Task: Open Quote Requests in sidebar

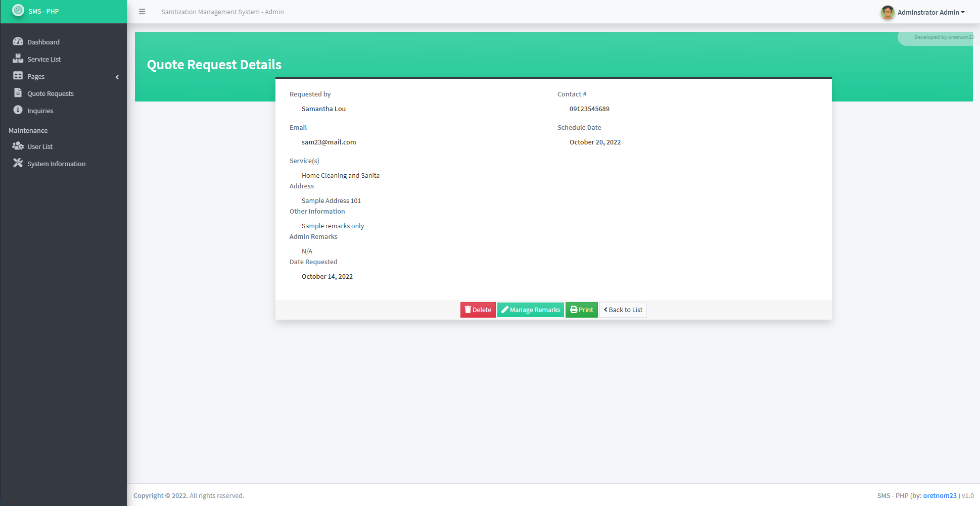Action: [x=63, y=93]
